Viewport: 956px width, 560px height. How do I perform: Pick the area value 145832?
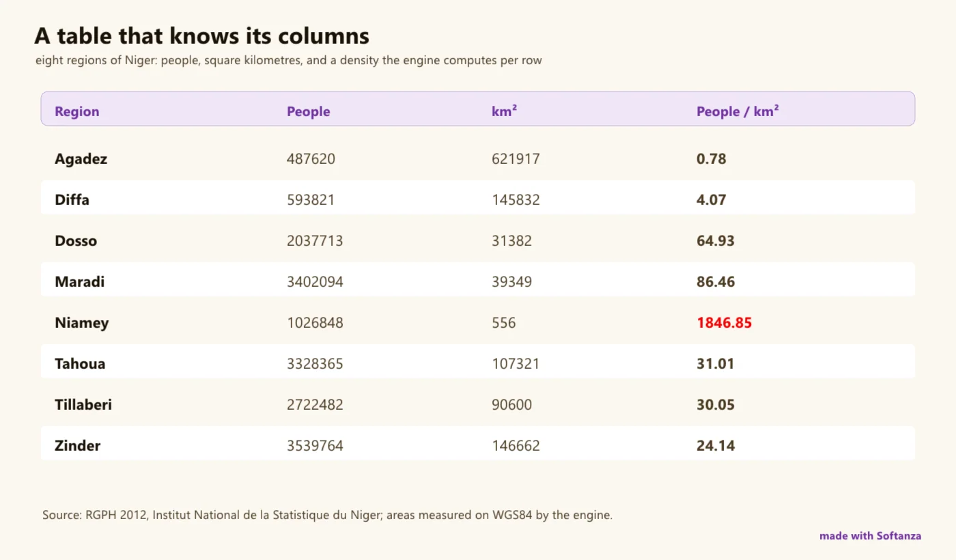(516, 200)
